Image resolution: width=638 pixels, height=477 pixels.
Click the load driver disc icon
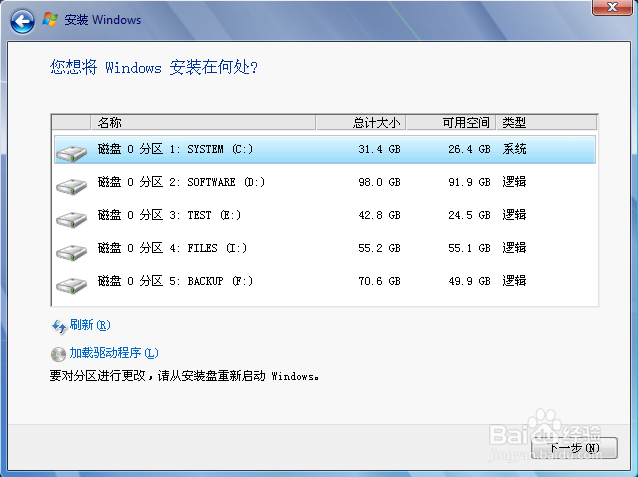click(x=58, y=354)
